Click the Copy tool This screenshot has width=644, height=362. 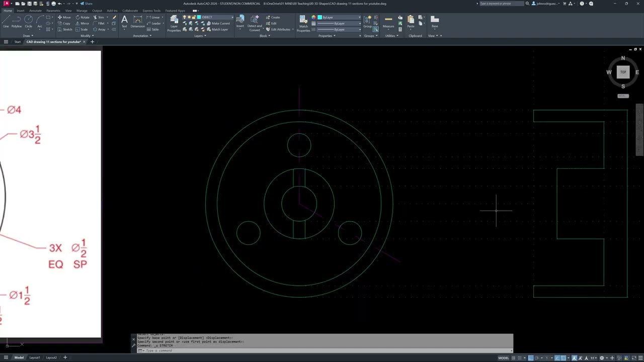[64, 23]
